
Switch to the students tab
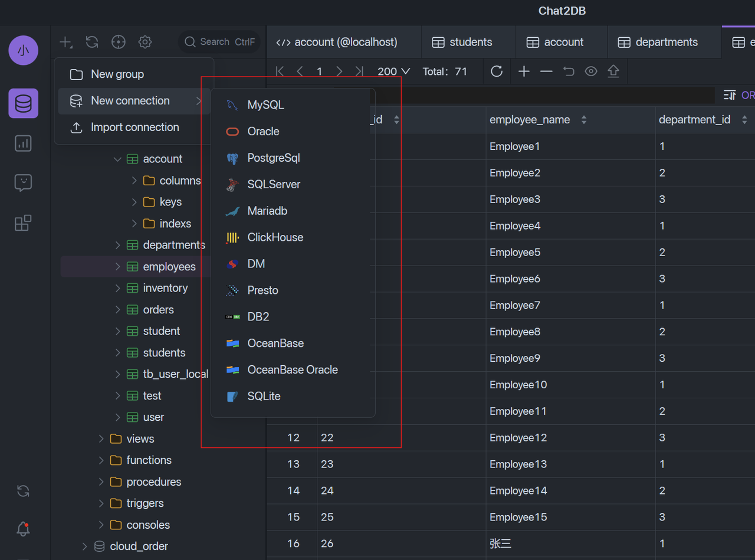point(470,42)
